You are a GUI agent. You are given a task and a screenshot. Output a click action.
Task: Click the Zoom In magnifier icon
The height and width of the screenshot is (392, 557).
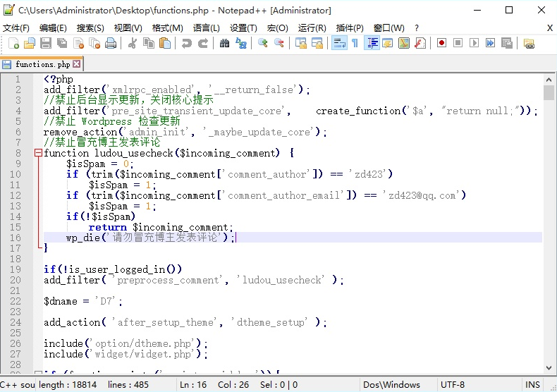(263, 44)
